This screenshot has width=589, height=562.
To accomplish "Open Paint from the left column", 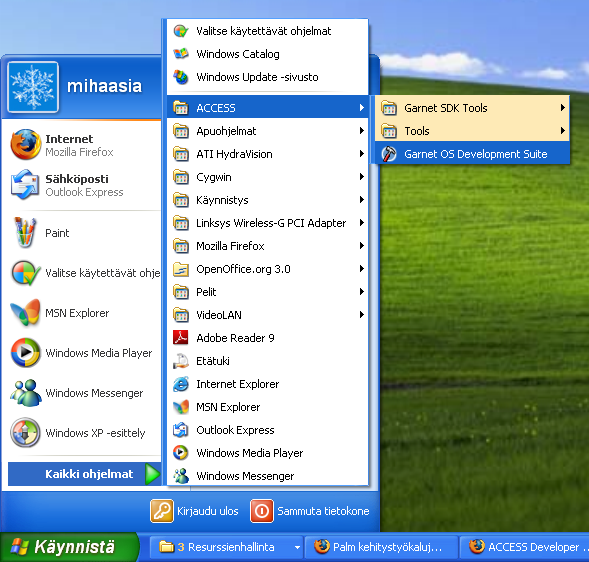I will click(82, 233).
